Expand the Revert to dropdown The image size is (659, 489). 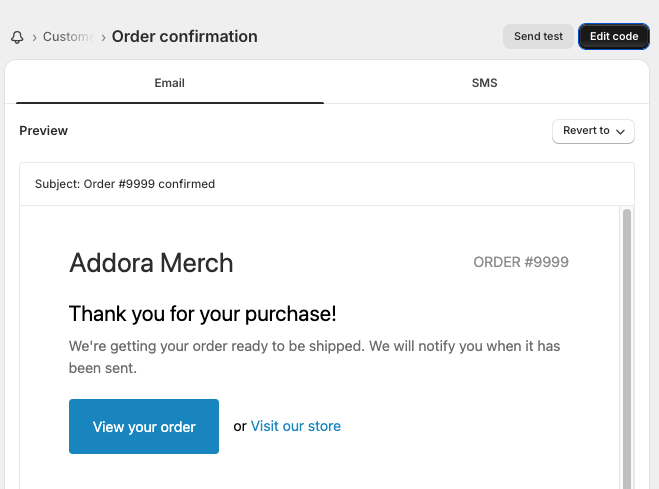tap(592, 130)
